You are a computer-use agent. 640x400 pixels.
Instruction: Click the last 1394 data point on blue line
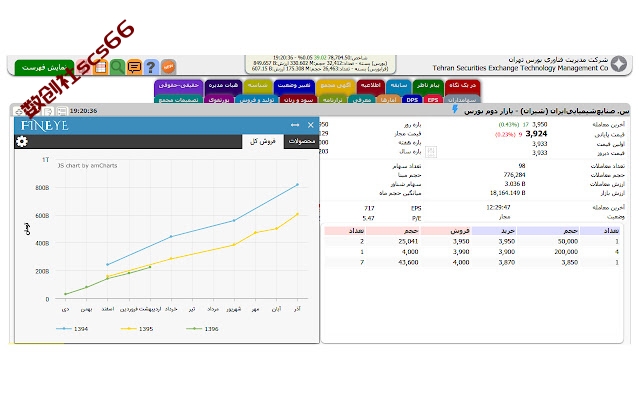tap(297, 184)
